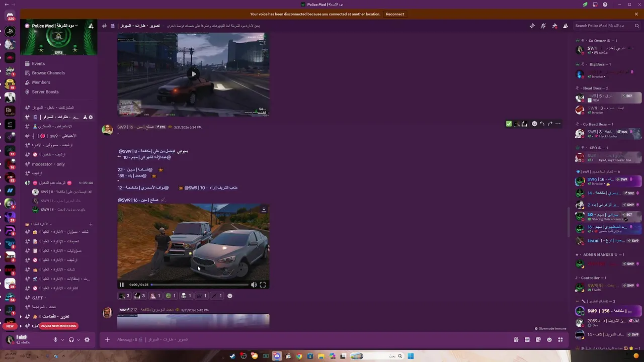Open output device options next to headphones
The image size is (644, 362).
pos(78,340)
